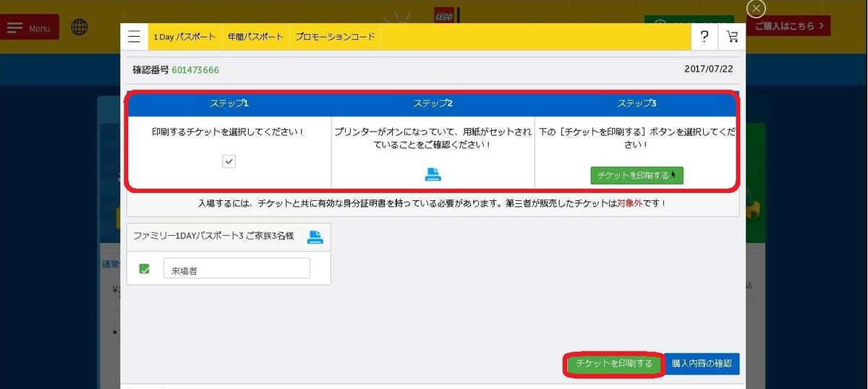
Task: Click confirmation number 601473666
Action: click(x=195, y=70)
